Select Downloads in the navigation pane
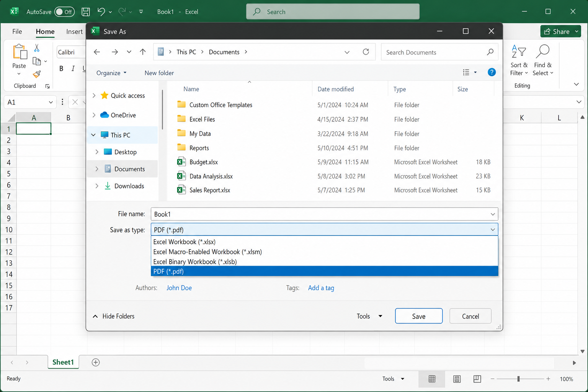Screen dimensions: 588x392 click(129, 186)
